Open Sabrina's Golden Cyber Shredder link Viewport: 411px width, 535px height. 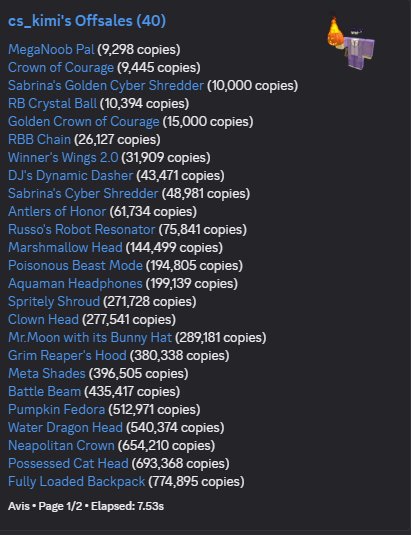point(106,86)
